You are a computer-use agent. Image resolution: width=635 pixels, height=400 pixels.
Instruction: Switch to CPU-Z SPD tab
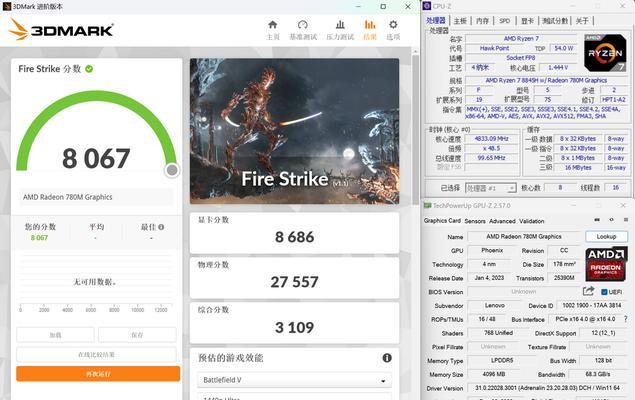tap(505, 21)
